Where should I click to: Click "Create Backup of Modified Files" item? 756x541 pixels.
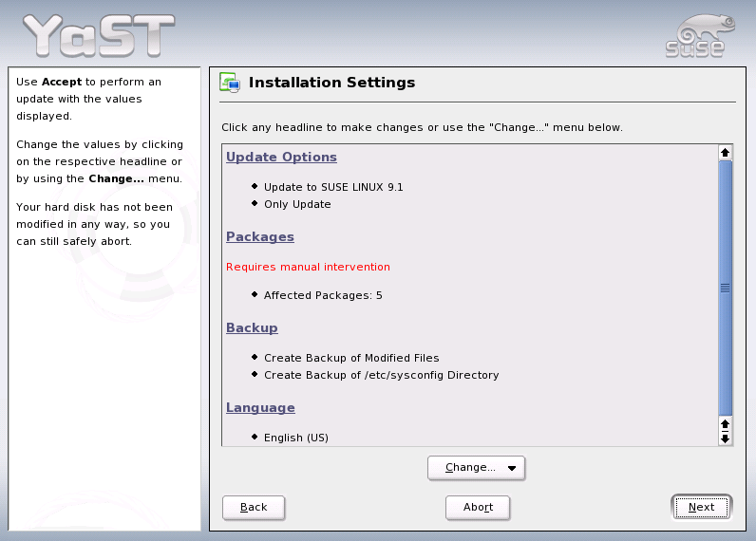351,359
